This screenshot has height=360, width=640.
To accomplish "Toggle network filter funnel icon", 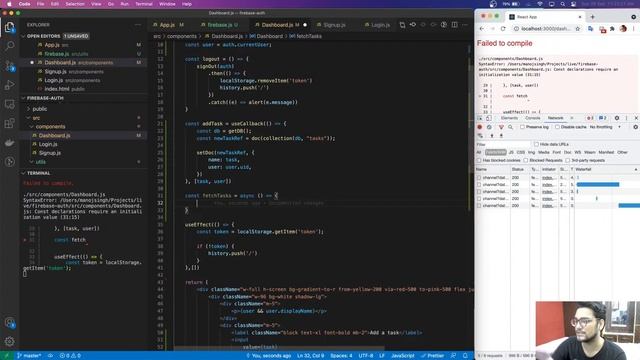I will 501,127.
